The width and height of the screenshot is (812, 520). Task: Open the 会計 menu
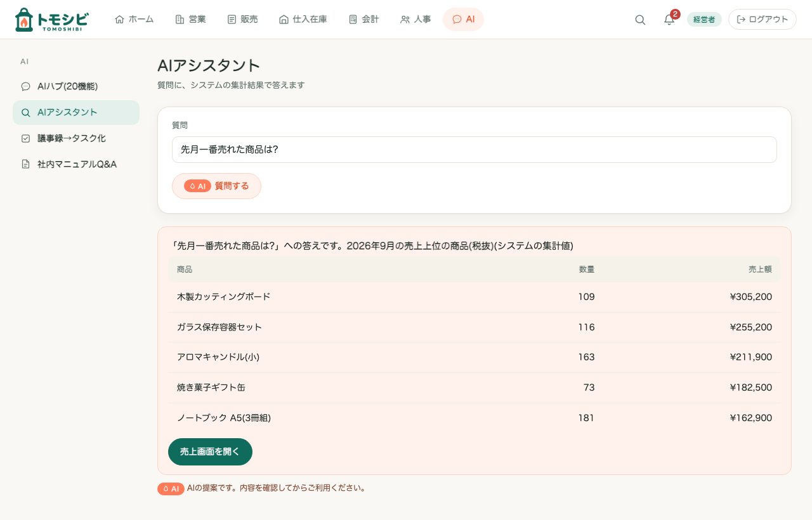(364, 20)
